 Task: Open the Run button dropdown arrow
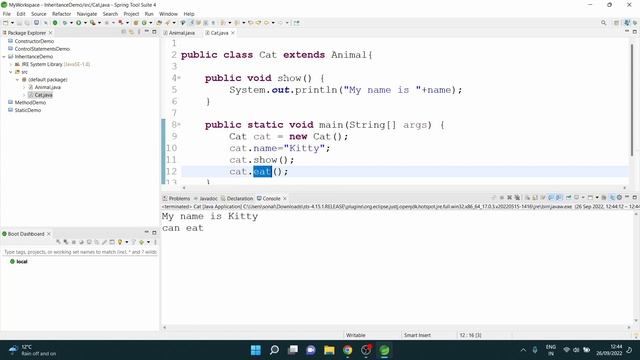[x=85, y=23]
